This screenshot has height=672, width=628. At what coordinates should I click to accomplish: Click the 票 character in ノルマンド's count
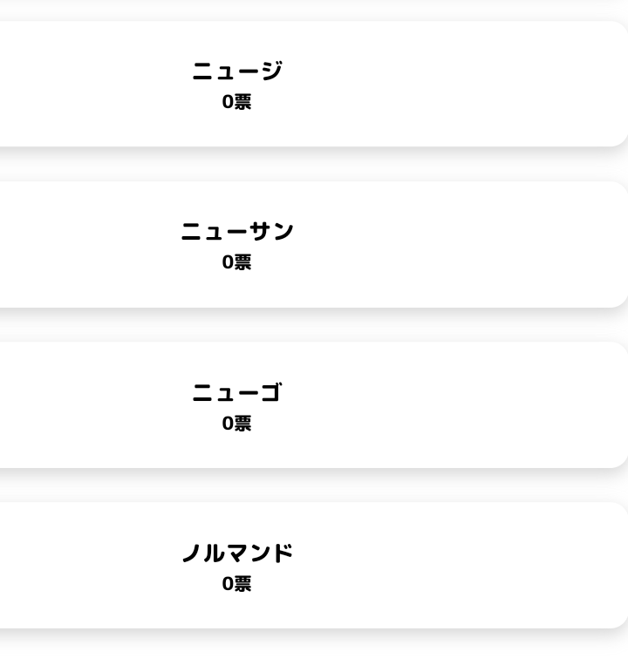243,584
